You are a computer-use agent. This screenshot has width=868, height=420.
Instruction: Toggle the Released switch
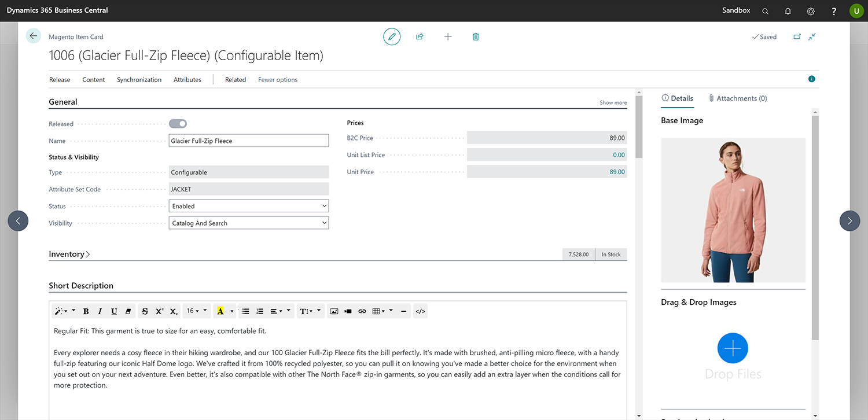(178, 123)
